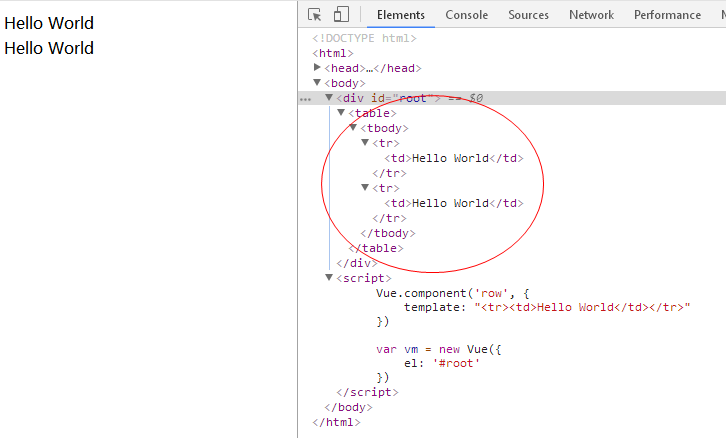The width and height of the screenshot is (726, 438).
Task: Select the first td Hello World node
Action: [x=454, y=158]
